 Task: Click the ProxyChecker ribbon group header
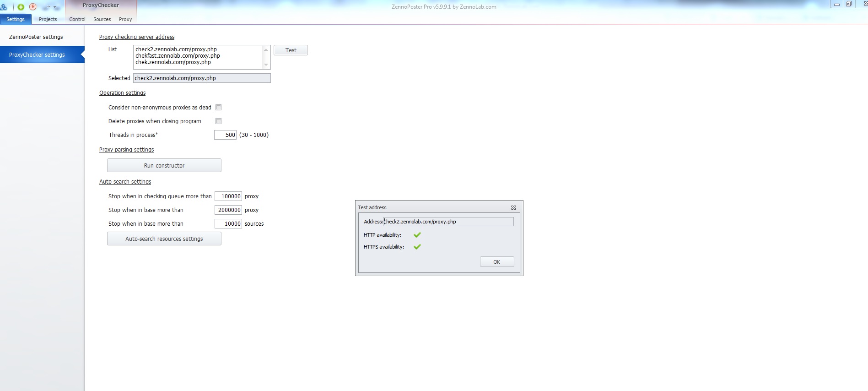coord(101,5)
